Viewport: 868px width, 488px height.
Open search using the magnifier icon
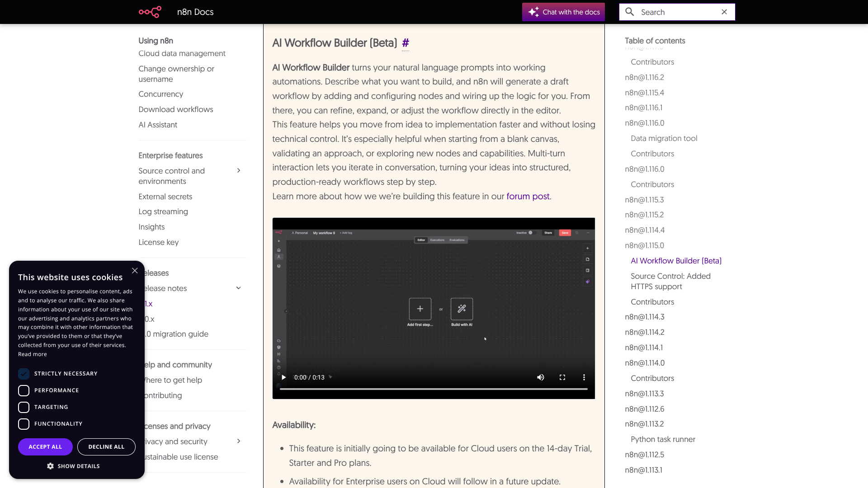pyautogui.click(x=630, y=12)
